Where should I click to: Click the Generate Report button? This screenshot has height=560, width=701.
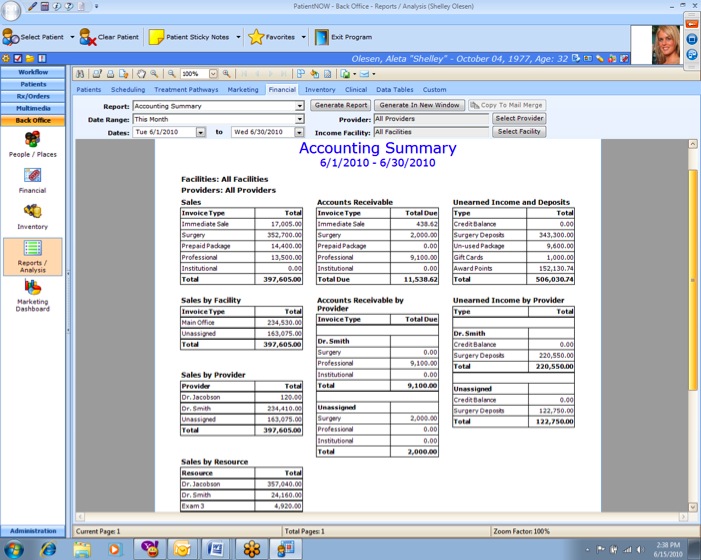tap(341, 105)
